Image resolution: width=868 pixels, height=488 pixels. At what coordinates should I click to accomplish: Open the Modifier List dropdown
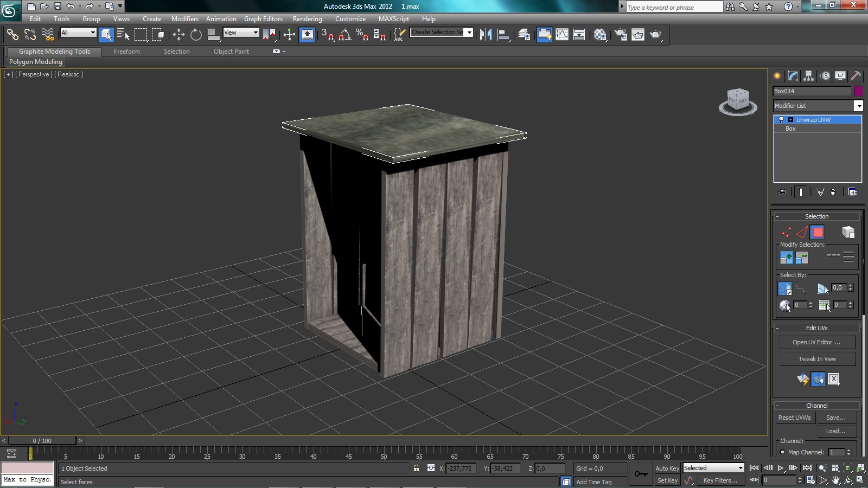pyautogui.click(x=858, y=106)
